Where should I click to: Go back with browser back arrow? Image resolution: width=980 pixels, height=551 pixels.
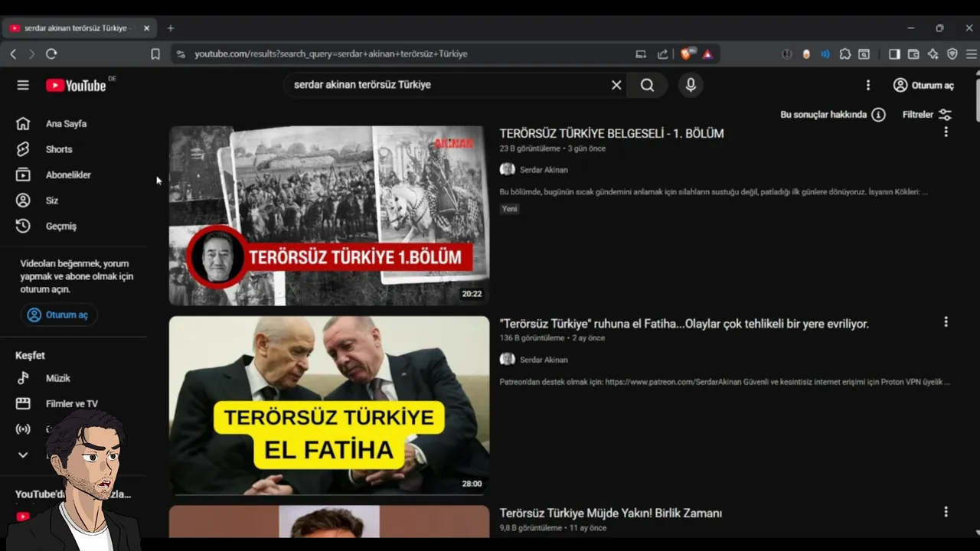[x=13, y=54]
